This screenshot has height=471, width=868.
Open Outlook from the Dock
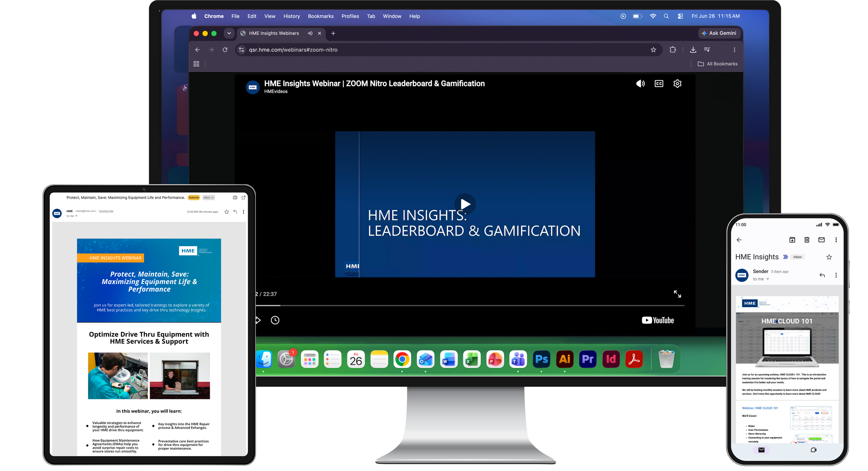pos(425,359)
